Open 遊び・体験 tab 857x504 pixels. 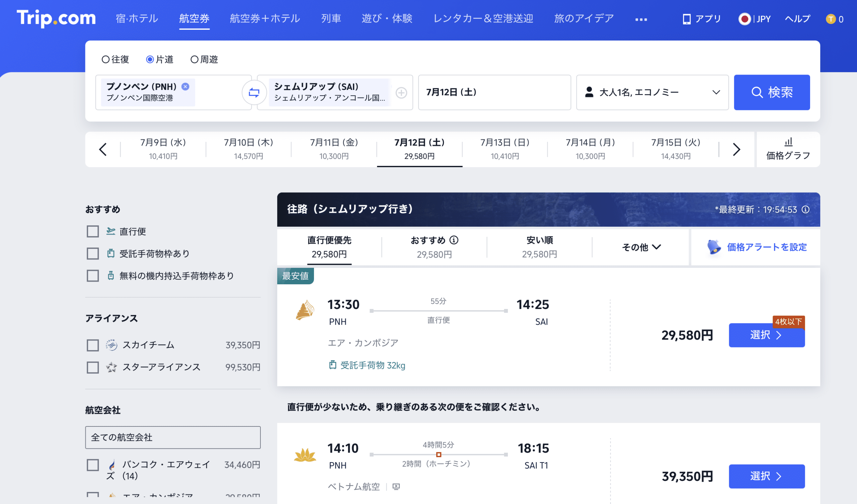tap(387, 18)
